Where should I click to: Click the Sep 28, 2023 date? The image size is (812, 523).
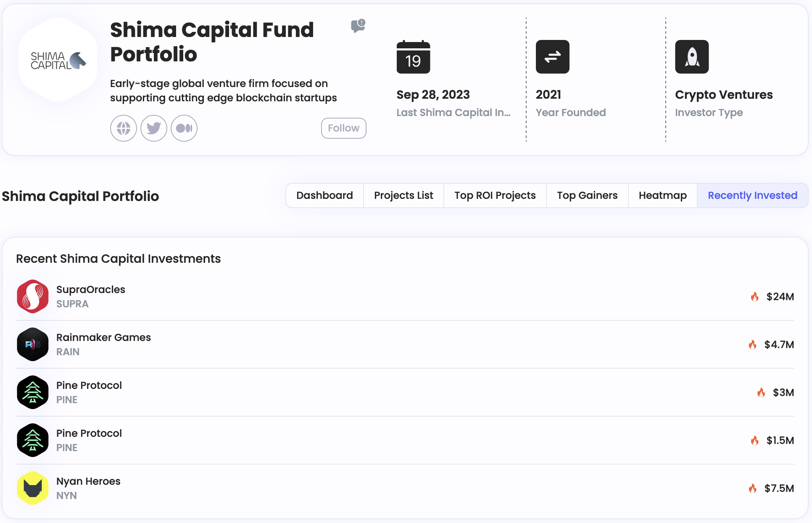(433, 95)
